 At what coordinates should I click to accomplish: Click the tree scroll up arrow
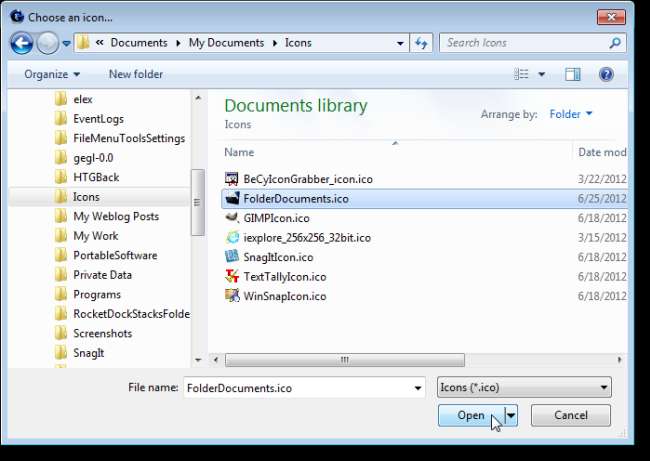(x=198, y=98)
